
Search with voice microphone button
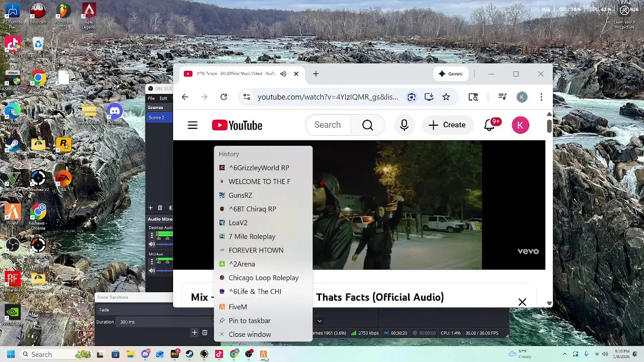404,125
